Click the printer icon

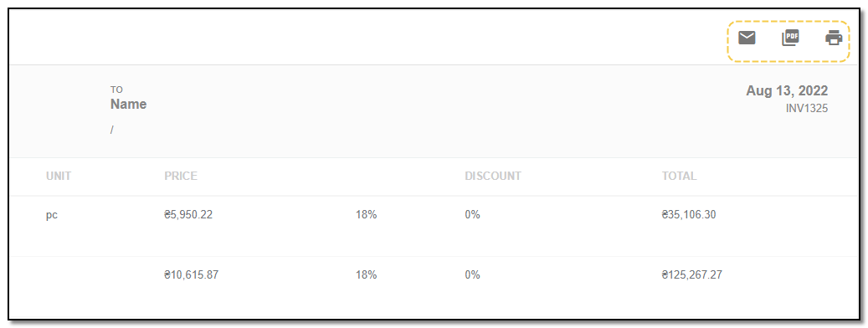point(834,38)
